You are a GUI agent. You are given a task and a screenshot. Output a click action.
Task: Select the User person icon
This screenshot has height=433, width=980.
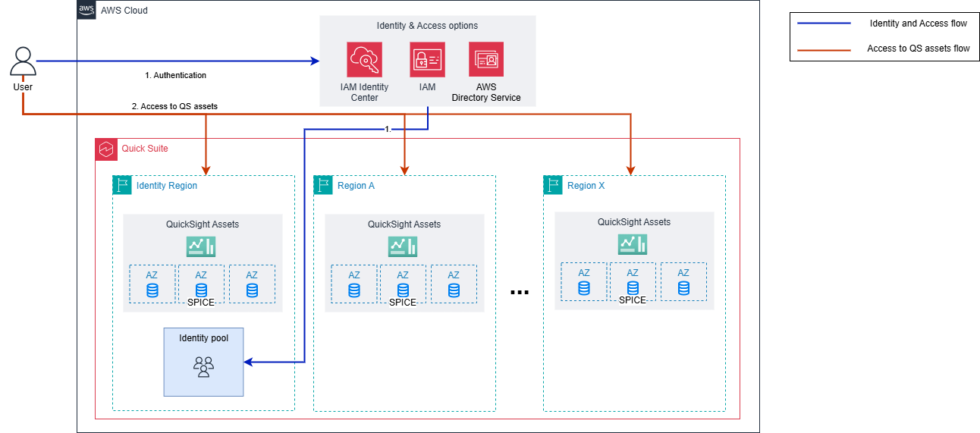24,61
